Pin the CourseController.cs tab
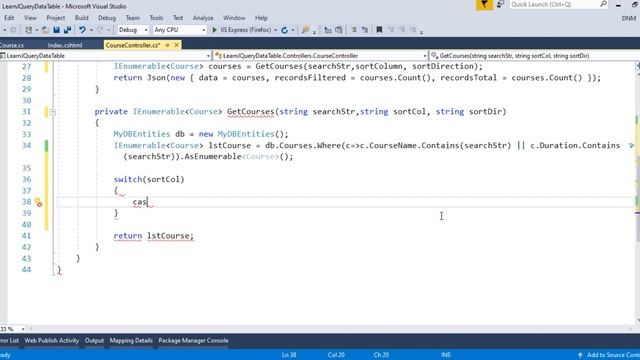 (x=167, y=45)
